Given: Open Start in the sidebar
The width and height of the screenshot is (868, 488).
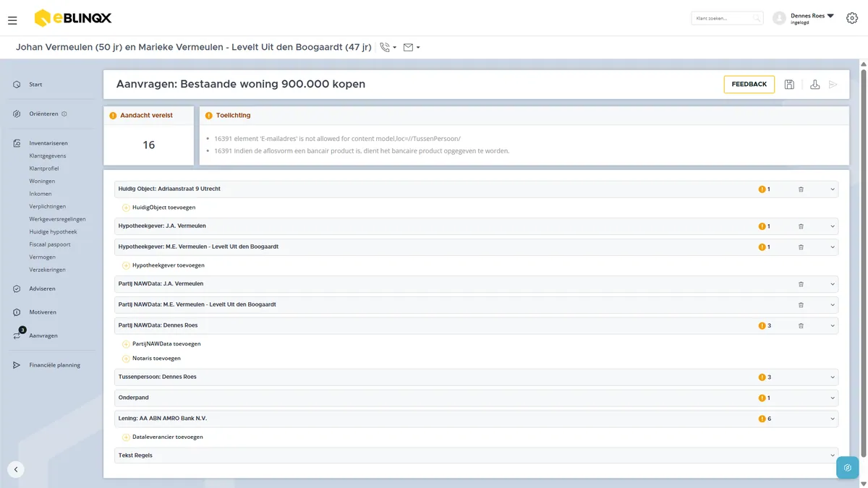Looking at the screenshot, I should tap(35, 85).
